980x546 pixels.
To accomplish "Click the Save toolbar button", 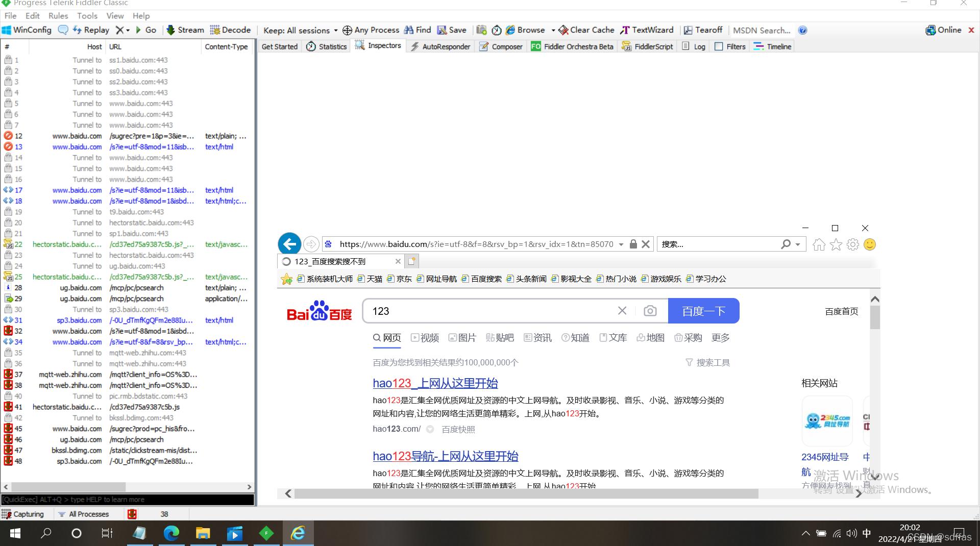I will click(x=452, y=30).
